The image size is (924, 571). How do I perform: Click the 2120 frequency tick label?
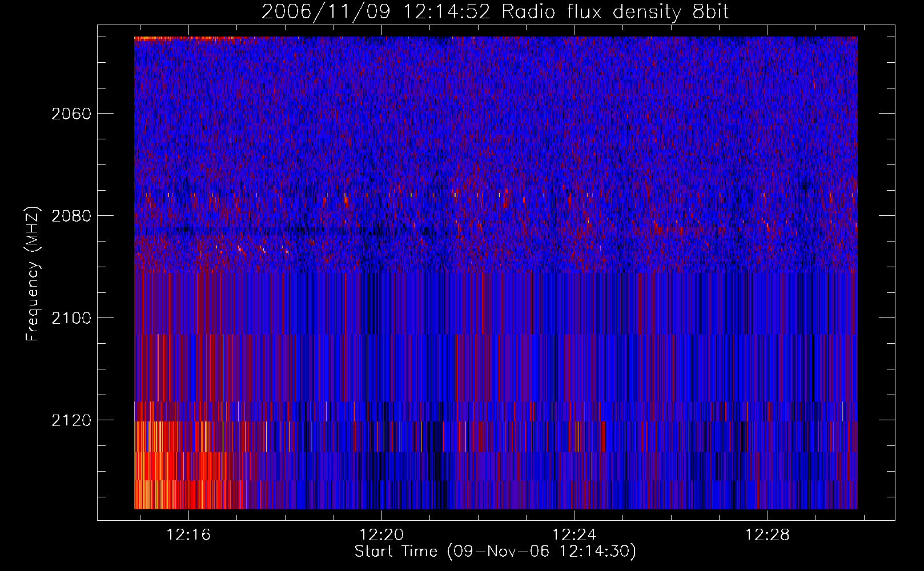(71, 420)
